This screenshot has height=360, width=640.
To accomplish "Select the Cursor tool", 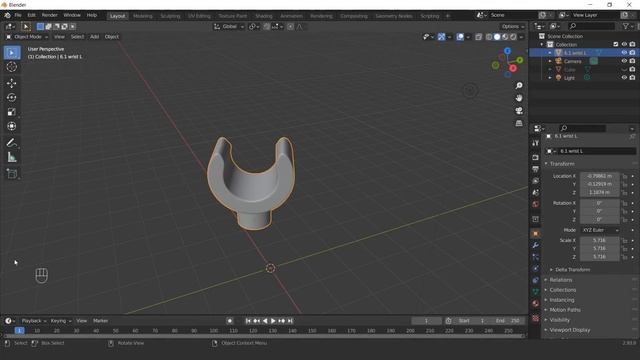I will (12, 67).
